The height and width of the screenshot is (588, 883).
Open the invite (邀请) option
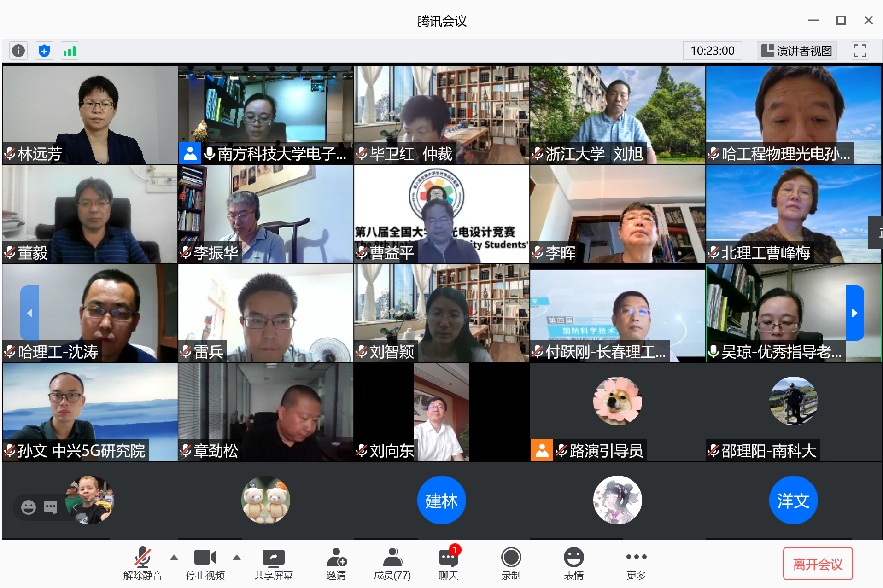coord(336,563)
